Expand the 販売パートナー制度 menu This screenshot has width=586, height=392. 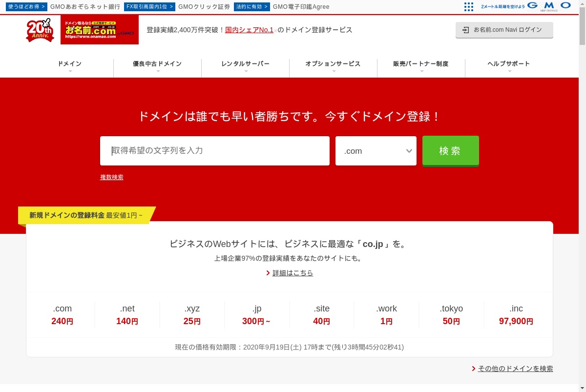[x=421, y=66]
